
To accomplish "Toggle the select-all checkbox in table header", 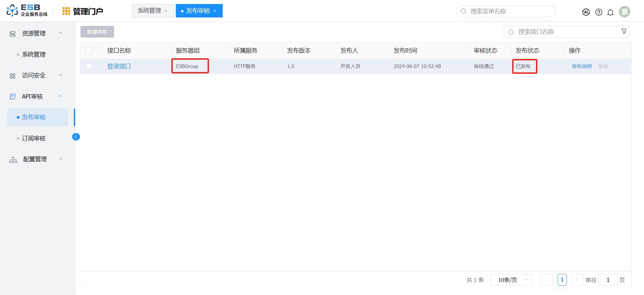I will pos(89,51).
